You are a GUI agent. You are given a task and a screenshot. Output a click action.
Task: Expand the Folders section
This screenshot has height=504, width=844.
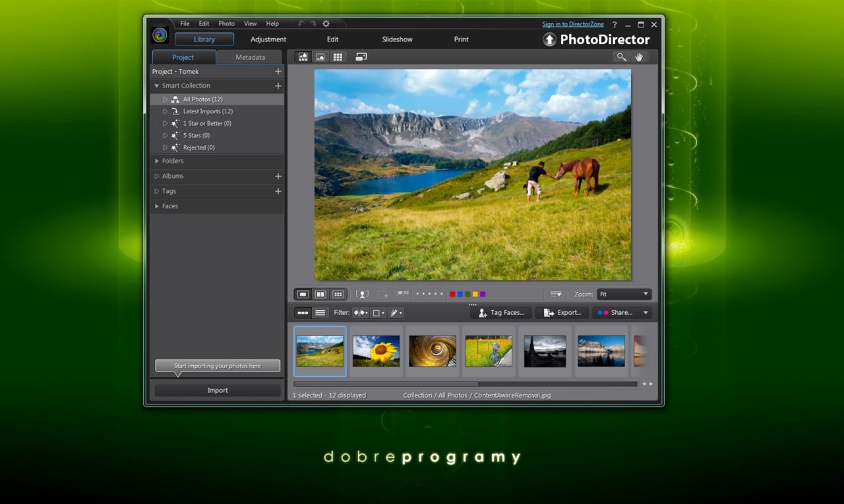pos(157,161)
